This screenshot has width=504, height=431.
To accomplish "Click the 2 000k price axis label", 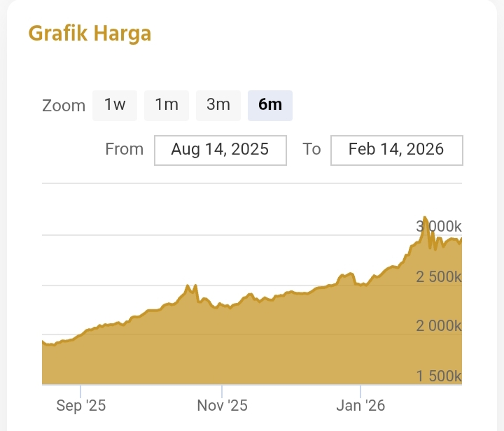I will tap(439, 327).
